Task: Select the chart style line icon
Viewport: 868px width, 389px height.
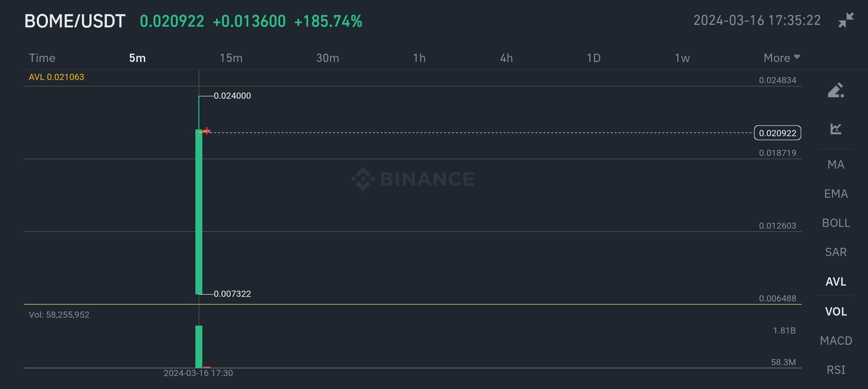Action: coord(836,129)
